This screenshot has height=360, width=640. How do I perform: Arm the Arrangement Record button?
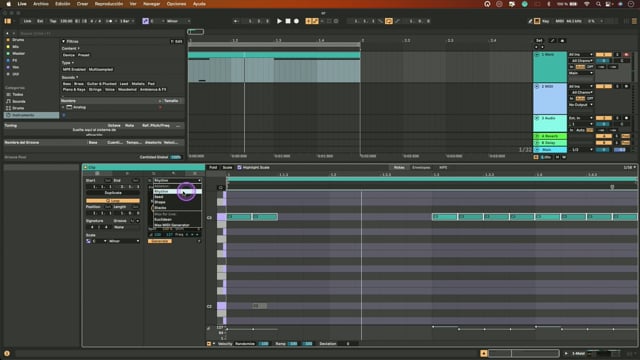point(296,21)
